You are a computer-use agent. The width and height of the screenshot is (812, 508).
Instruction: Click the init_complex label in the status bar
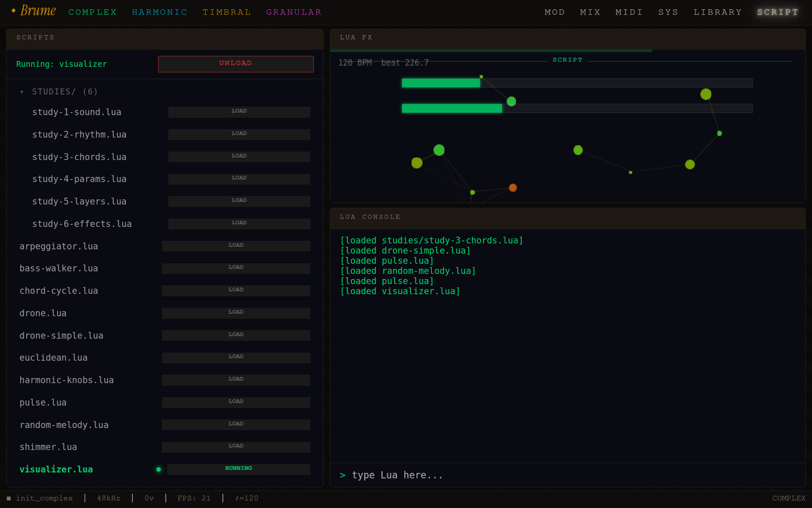click(x=44, y=498)
